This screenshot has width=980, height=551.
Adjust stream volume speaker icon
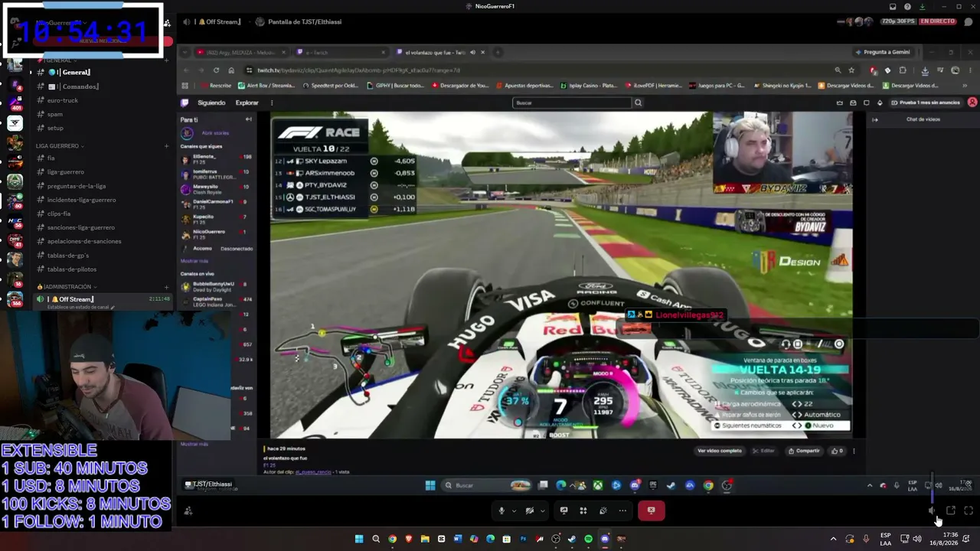(x=932, y=510)
